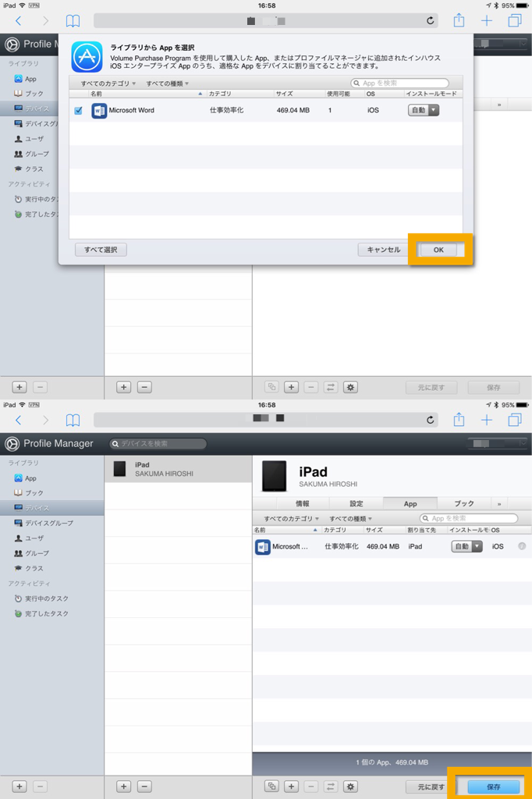Click the Word icon in the assigned apps list

[262, 547]
